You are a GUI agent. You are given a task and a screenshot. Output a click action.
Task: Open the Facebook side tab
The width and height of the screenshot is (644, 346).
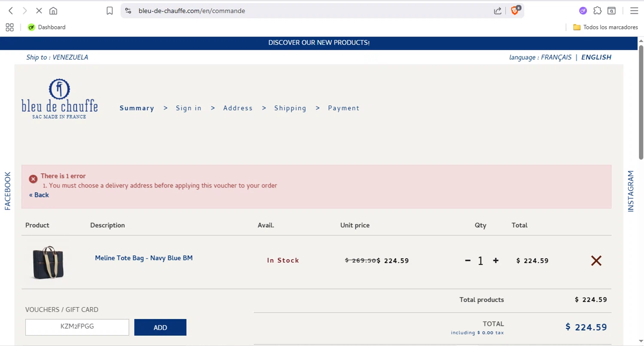pyautogui.click(x=8, y=191)
